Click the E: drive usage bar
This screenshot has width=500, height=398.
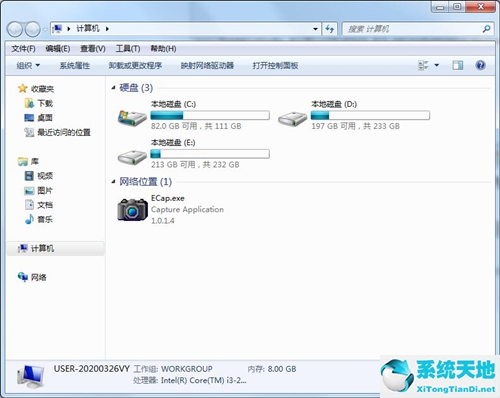click(210, 154)
